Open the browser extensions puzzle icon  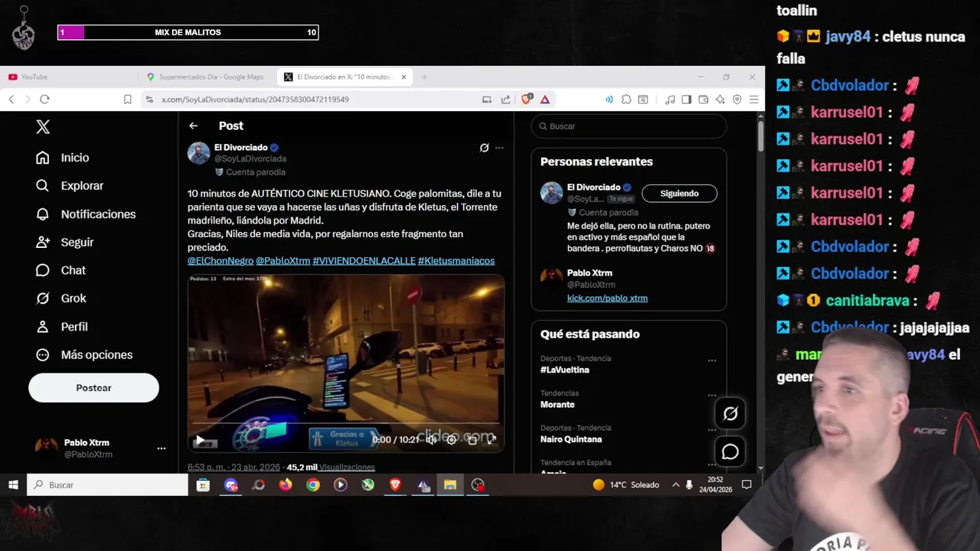[626, 99]
